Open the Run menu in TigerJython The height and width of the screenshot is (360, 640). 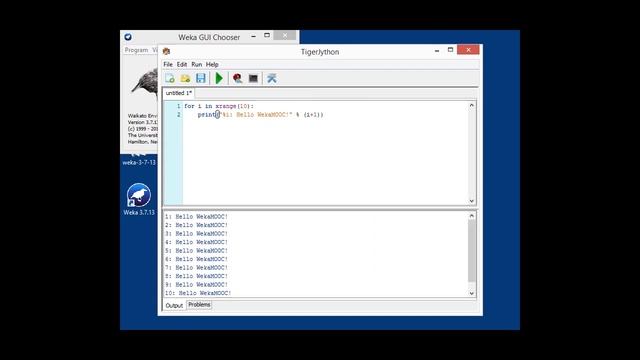[197, 64]
